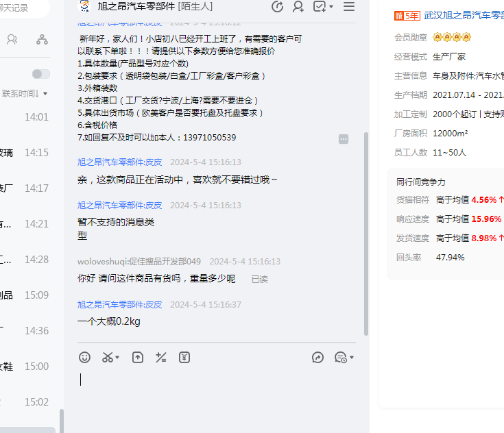Click the refresh clock icon in chat header

277,7
